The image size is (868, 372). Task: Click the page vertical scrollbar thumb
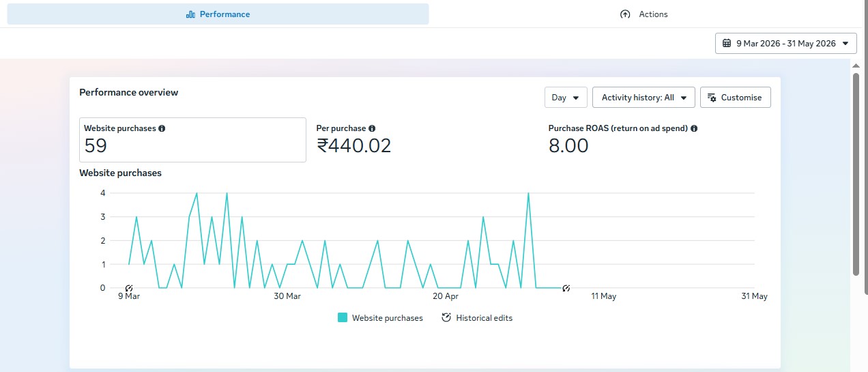[x=856, y=174]
